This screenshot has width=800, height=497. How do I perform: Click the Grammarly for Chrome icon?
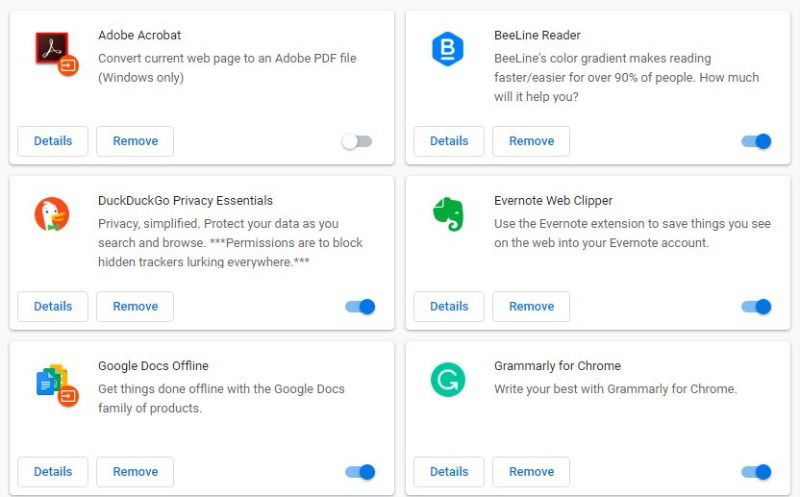coord(447,380)
